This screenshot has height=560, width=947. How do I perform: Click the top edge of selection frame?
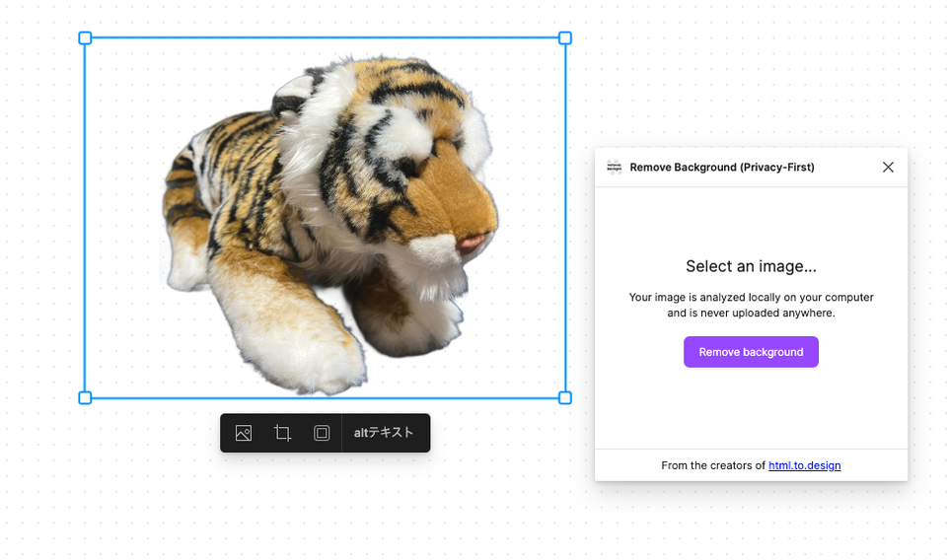point(326,38)
